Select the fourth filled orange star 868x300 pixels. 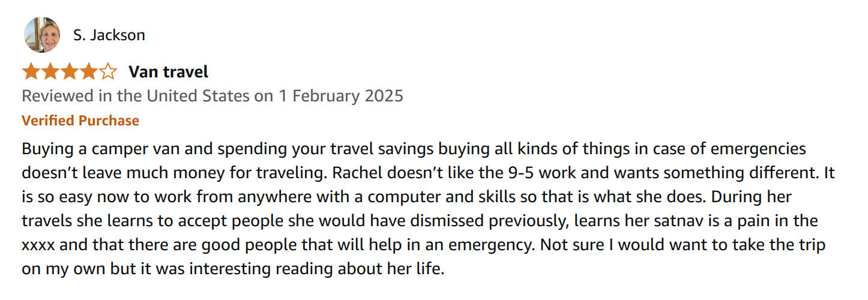89,73
